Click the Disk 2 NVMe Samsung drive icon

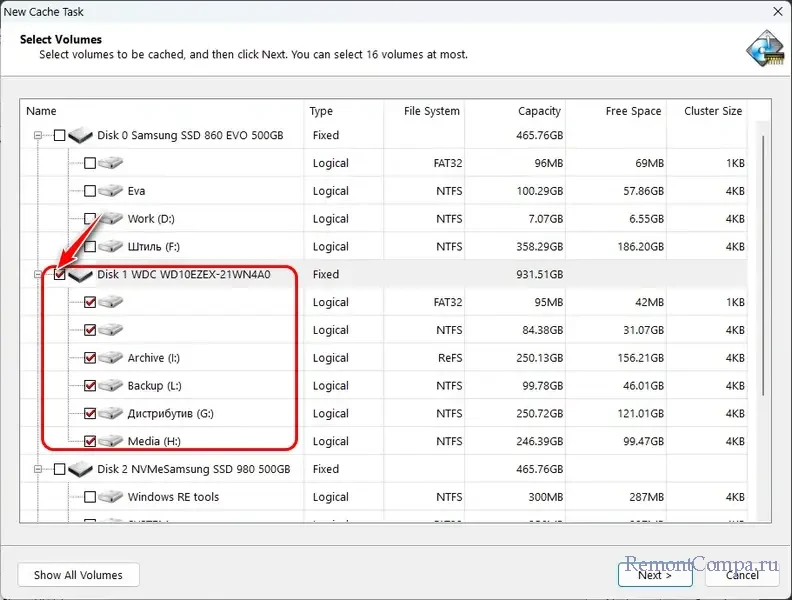[81, 469]
